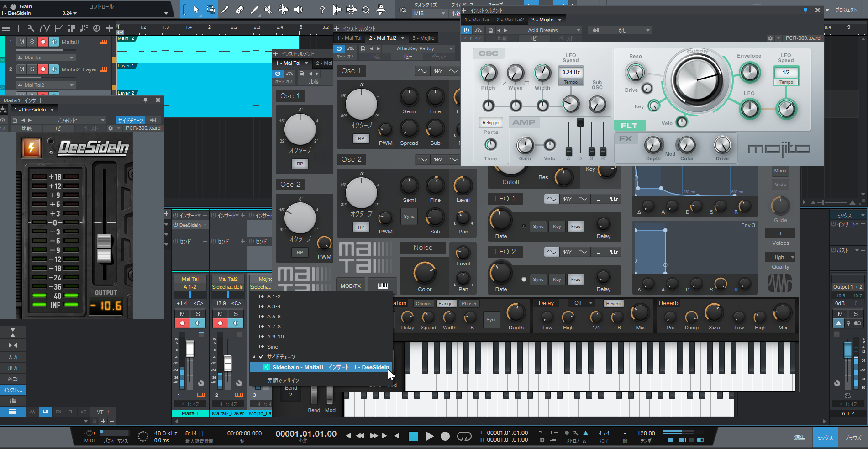Select the Listen (speaker) tool

point(298,10)
